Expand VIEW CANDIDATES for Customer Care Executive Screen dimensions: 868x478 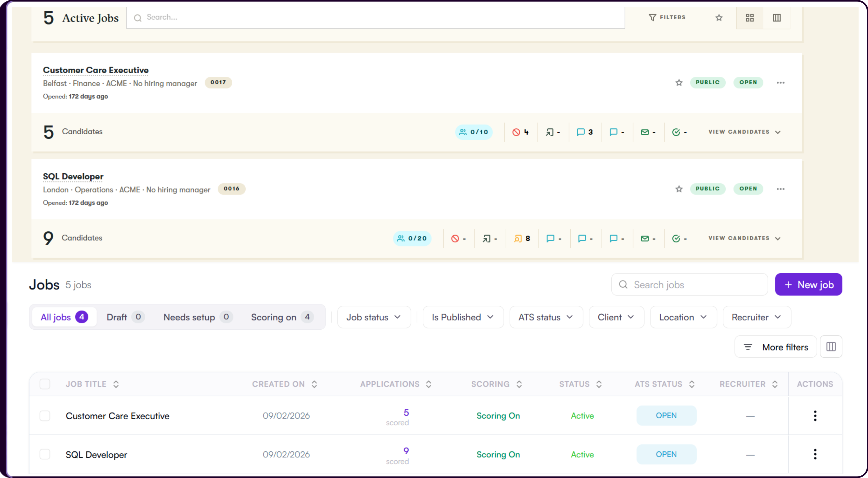(x=744, y=132)
